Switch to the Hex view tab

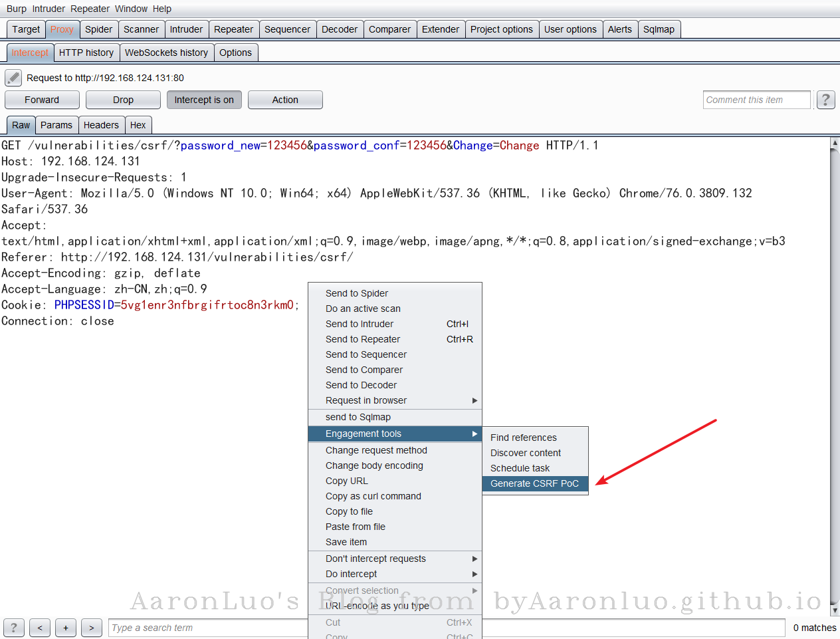point(138,125)
